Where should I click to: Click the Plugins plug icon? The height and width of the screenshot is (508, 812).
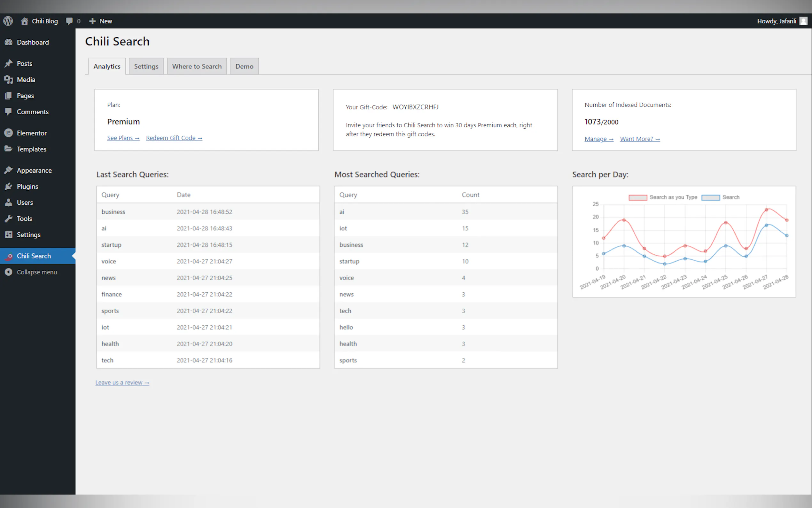[9, 187]
